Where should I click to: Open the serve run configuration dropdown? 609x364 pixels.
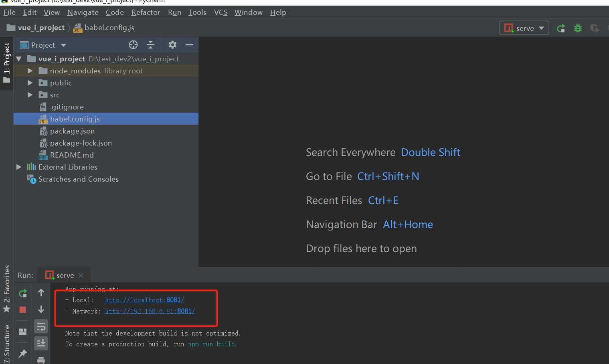[524, 28]
